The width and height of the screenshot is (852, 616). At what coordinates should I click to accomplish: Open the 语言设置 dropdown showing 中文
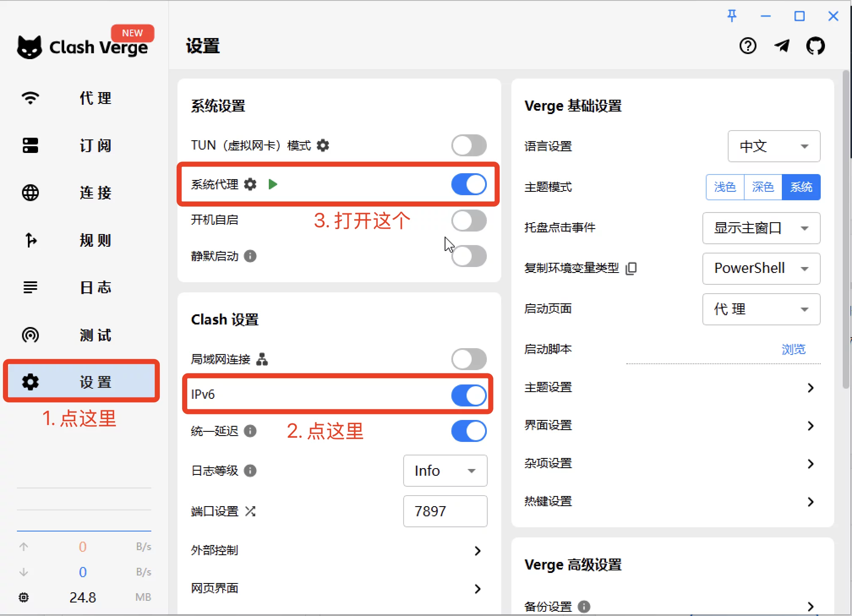click(774, 146)
